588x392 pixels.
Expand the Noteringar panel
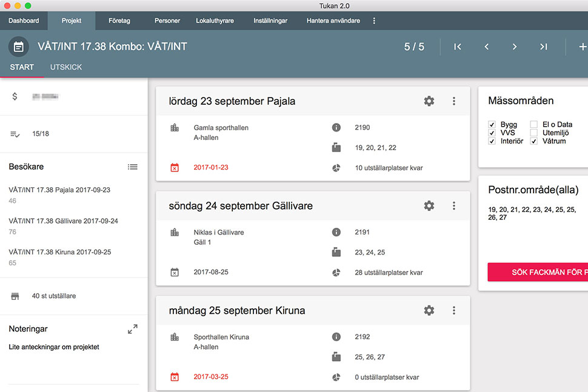(133, 329)
